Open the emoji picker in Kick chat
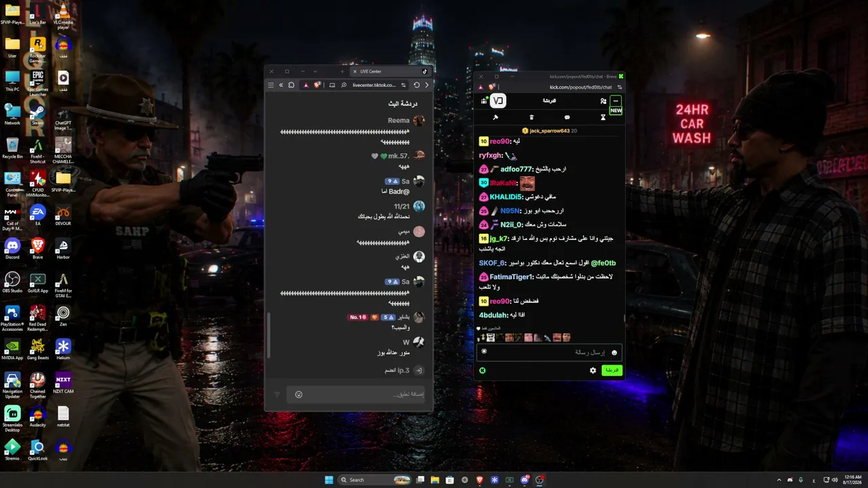The height and width of the screenshot is (488, 868). [614, 352]
